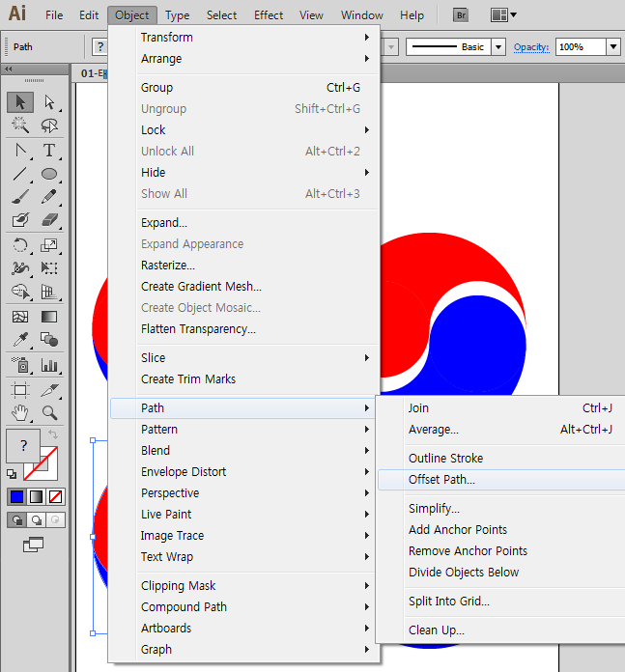Expand the Live Paint submenu
625x672 pixels.
click(243, 515)
